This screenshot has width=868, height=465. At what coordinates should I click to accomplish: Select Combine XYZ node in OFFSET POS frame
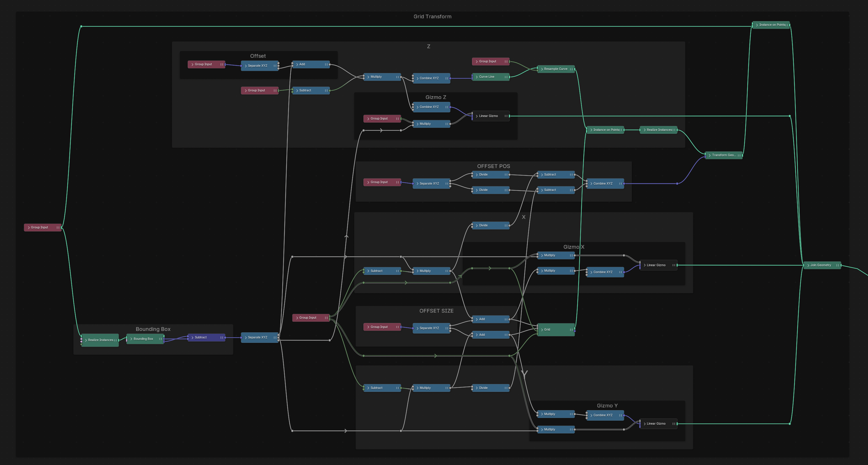[605, 183]
